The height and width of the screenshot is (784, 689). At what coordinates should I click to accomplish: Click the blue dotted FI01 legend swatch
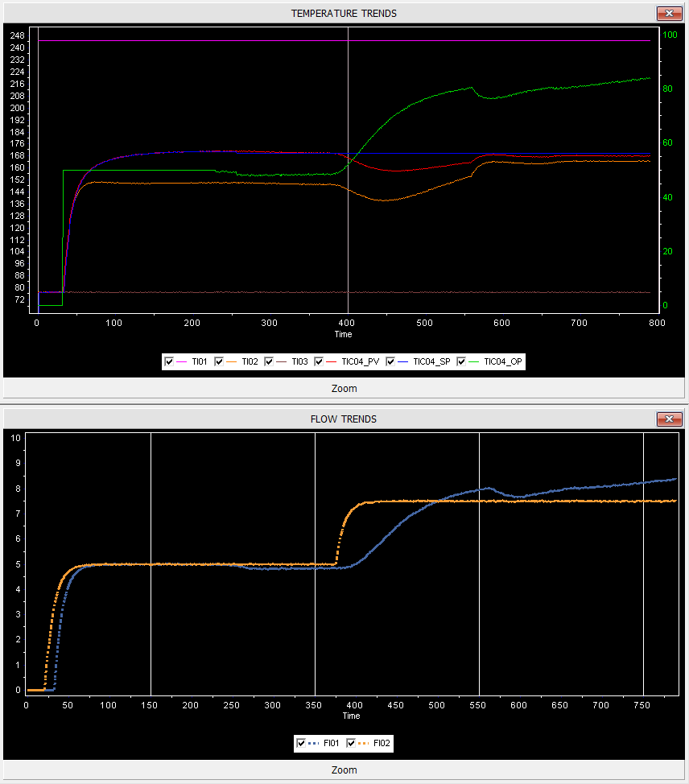(314, 744)
